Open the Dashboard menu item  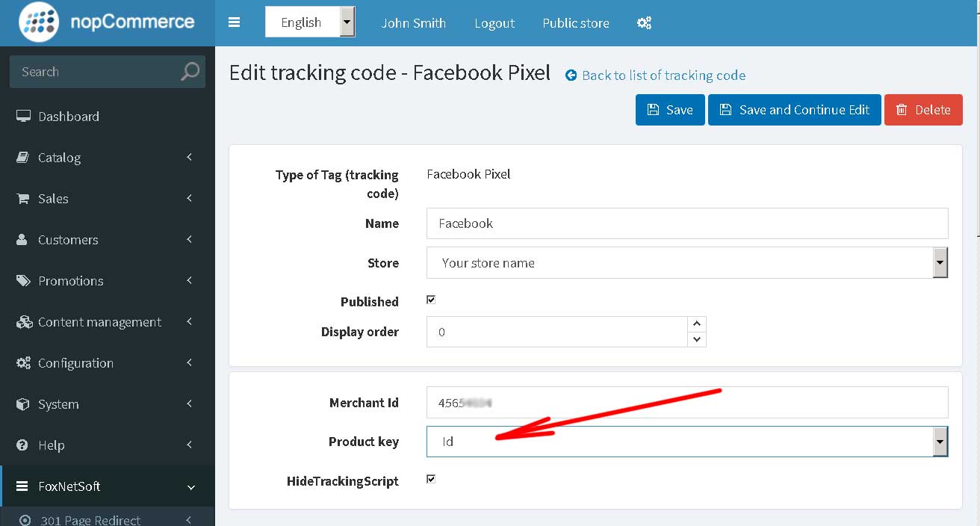pyautogui.click(x=108, y=116)
